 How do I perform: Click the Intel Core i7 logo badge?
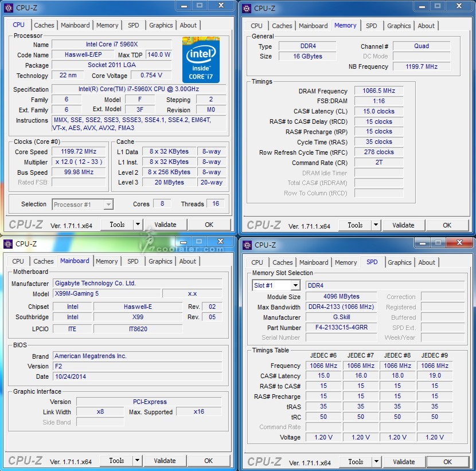coord(201,60)
